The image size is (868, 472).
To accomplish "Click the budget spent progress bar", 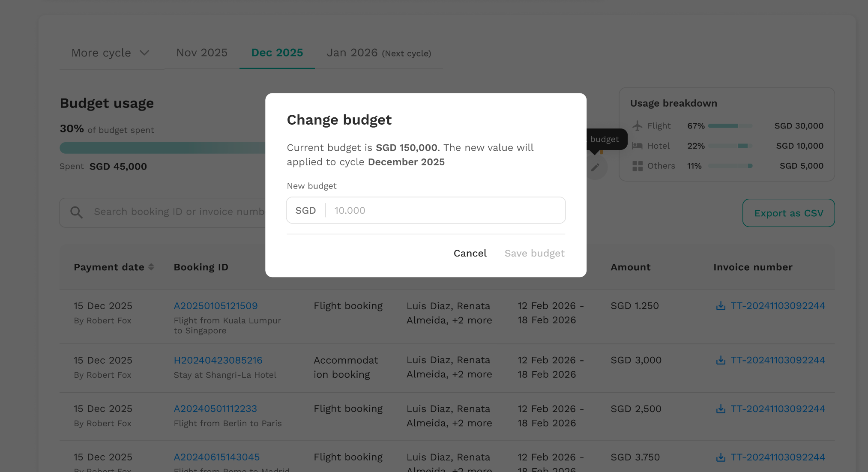I will (162, 148).
